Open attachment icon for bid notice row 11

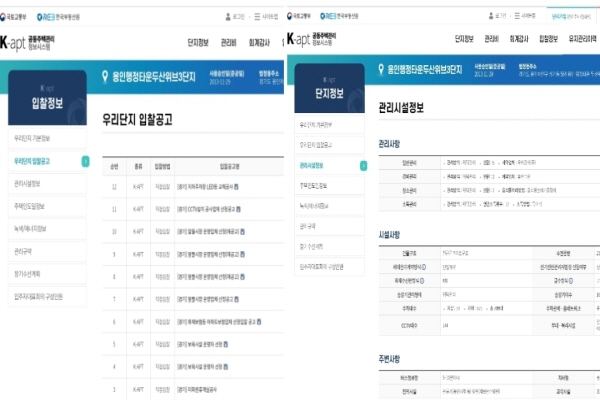(x=238, y=209)
